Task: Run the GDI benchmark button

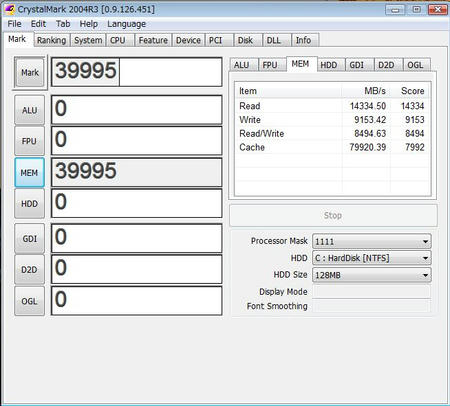Action: pyautogui.click(x=29, y=239)
